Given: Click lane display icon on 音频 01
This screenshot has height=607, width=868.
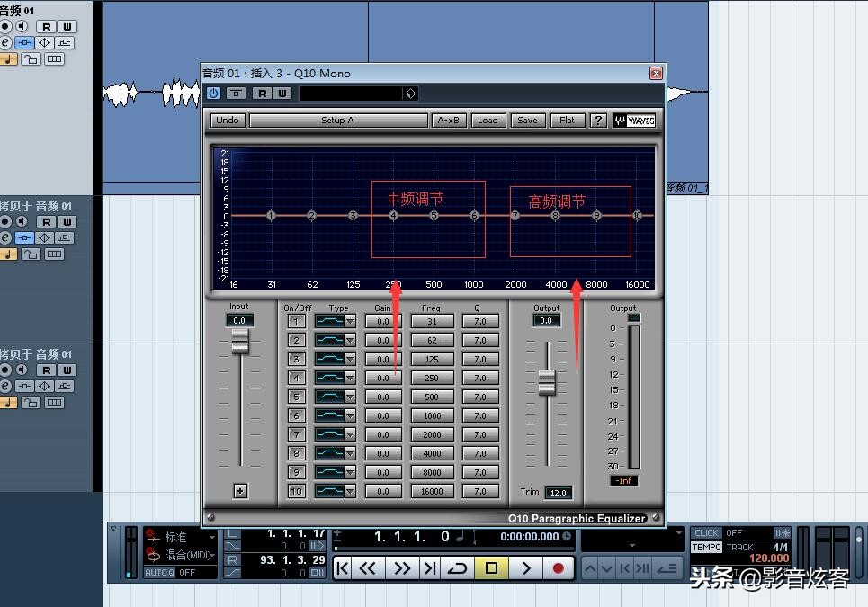Looking at the screenshot, I should tap(54, 59).
